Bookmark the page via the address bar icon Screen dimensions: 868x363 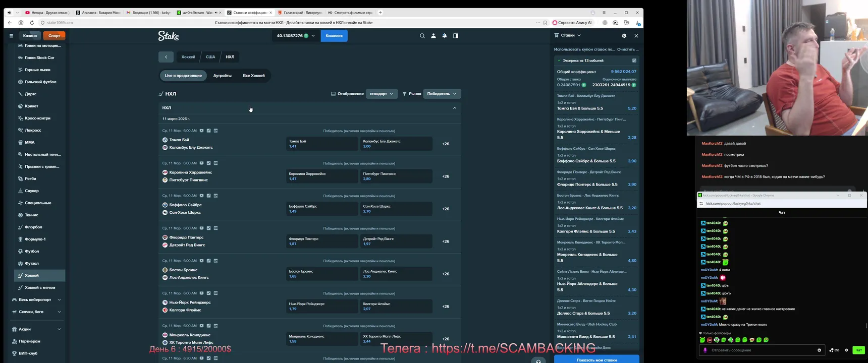(x=545, y=23)
